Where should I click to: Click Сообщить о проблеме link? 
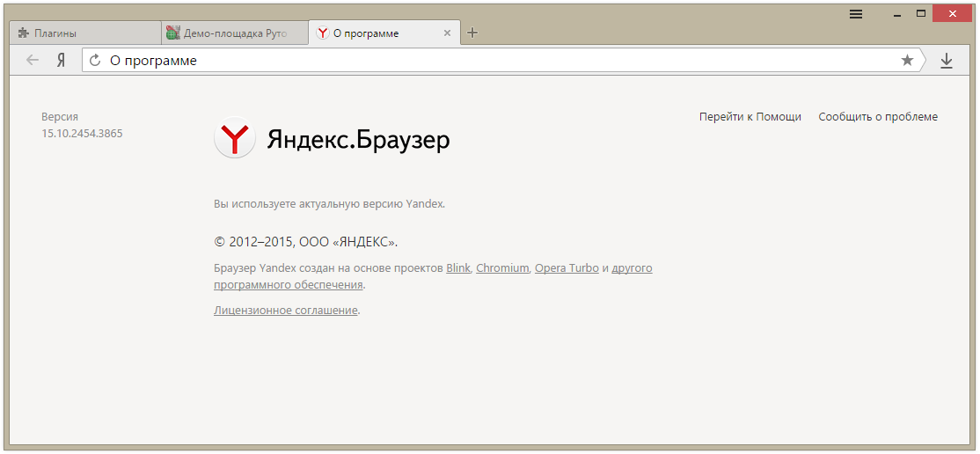pos(877,117)
